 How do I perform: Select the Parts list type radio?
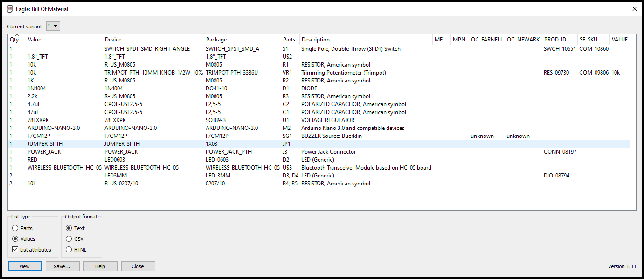pyautogui.click(x=15, y=228)
